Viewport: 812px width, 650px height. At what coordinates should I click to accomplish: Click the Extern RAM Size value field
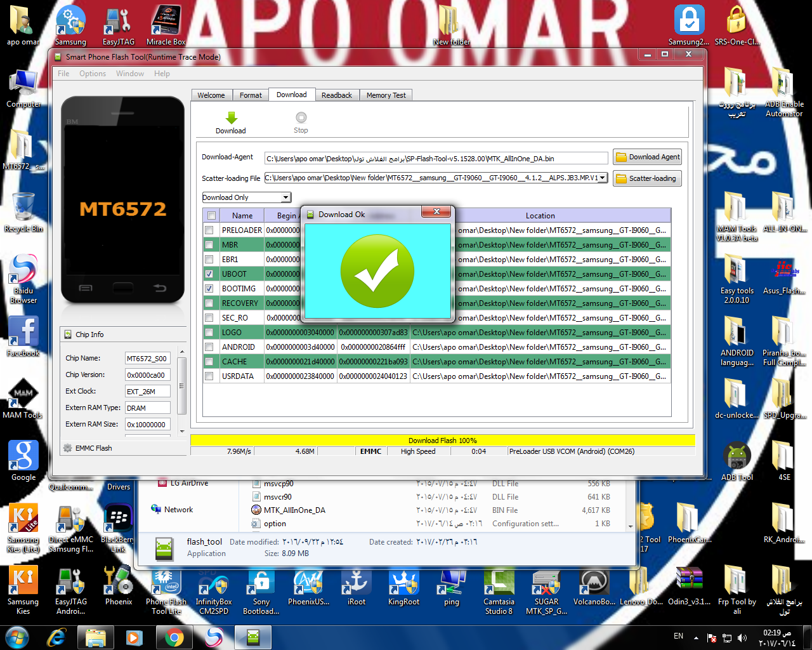tap(147, 425)
